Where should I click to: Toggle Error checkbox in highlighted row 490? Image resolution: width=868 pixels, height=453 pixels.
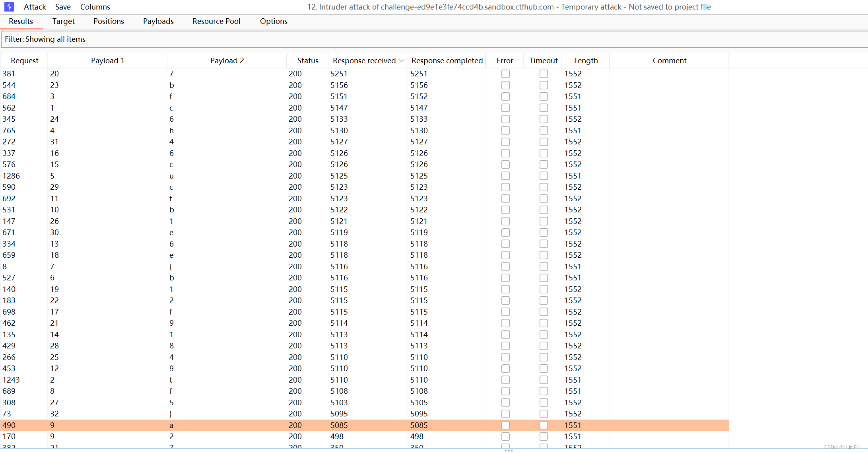505,425
